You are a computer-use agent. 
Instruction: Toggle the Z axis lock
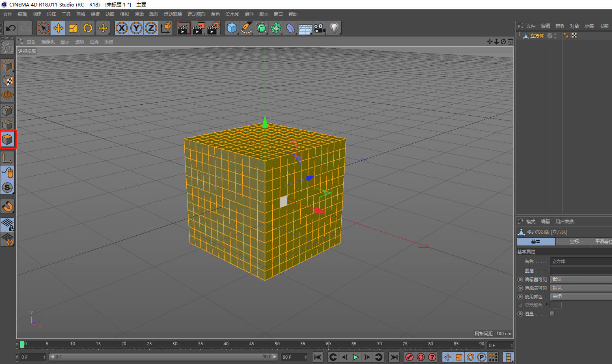coord(151,28)
